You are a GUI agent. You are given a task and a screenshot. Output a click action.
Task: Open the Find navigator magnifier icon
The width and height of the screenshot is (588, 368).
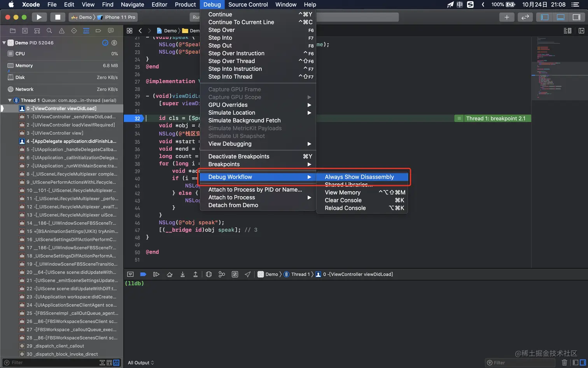(x=49, y=31)
